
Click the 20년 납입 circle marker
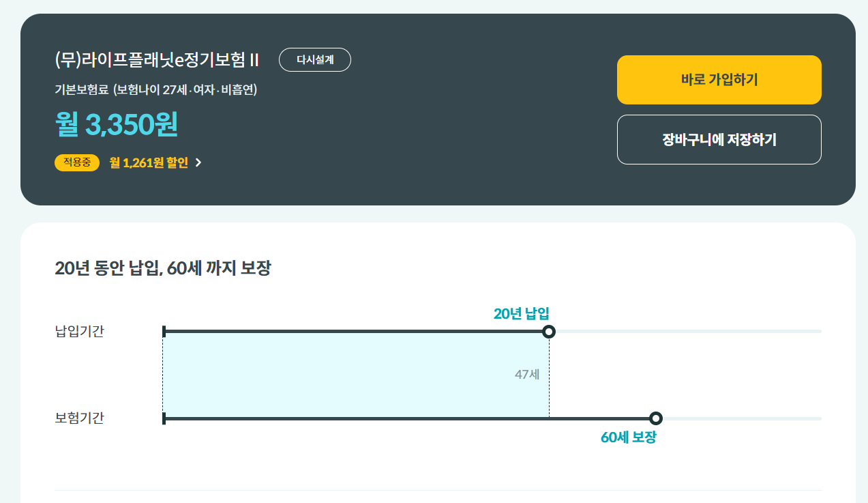[550, 331]
